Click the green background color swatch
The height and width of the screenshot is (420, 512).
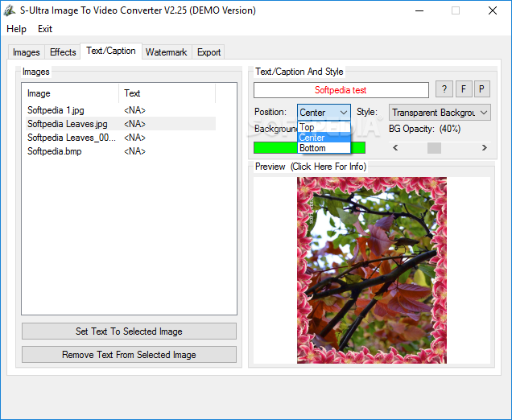[x=309, y=148]
